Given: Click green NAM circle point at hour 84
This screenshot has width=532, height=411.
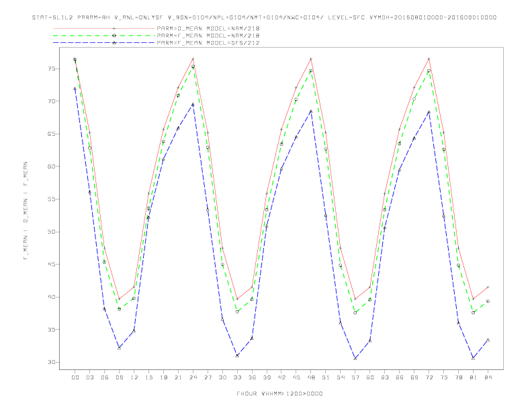Looking at the screenshot, I should click(x=488, y=301).
